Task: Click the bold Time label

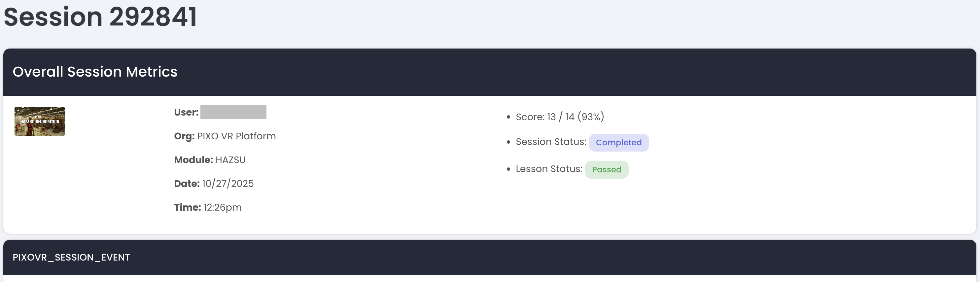Action: [x=187, y=207]
